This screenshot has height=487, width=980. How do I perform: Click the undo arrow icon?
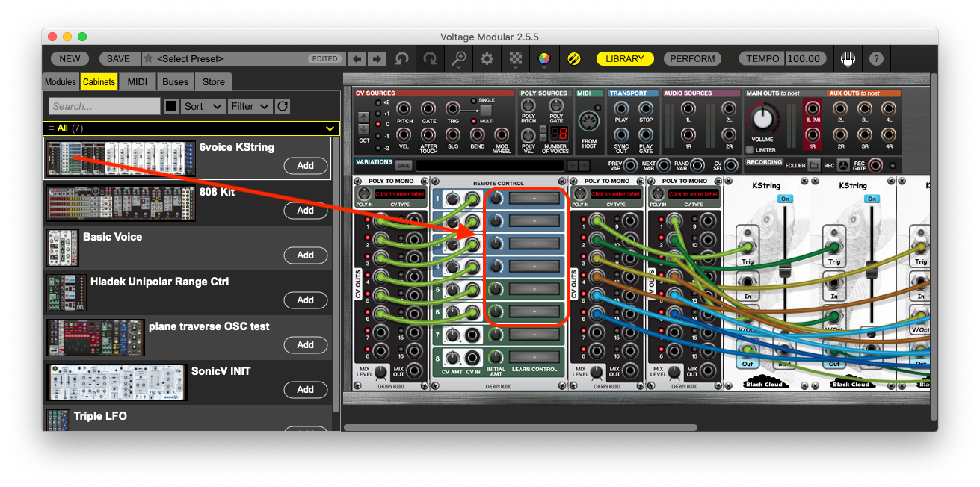[x=402, y=58]
